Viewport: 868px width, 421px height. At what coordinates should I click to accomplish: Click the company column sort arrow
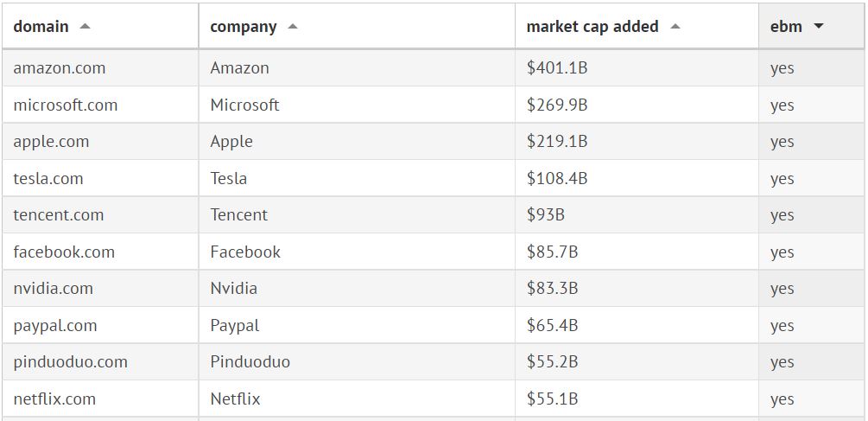[293, 27]
